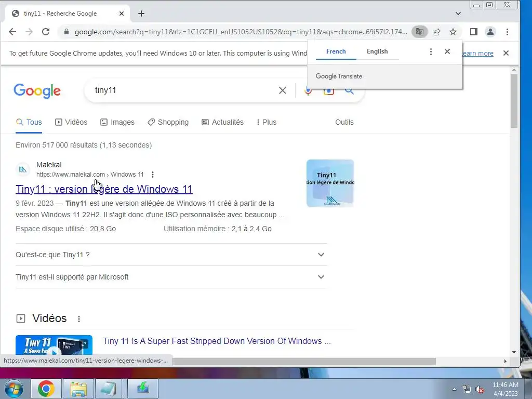Share this page icon

[x=436, y=32]
